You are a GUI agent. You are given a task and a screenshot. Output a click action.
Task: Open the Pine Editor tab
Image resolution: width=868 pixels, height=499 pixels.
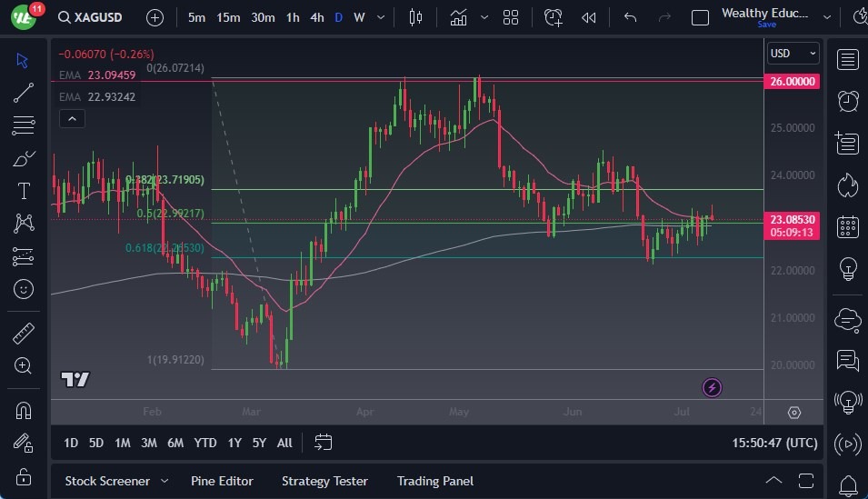pos(222,481)
